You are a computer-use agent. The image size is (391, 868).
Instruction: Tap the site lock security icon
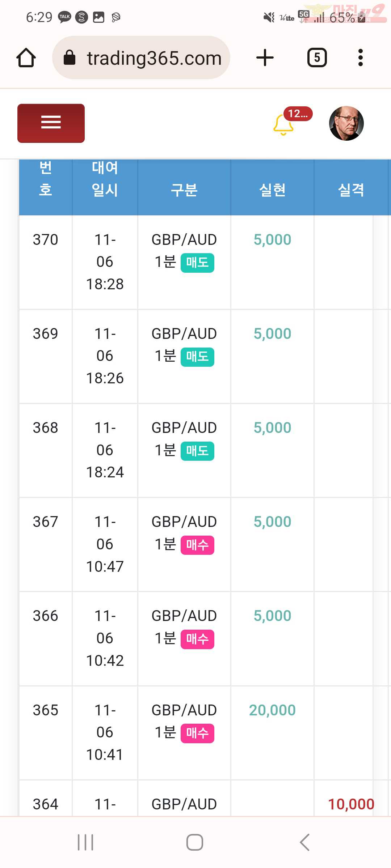click(70, 58)
